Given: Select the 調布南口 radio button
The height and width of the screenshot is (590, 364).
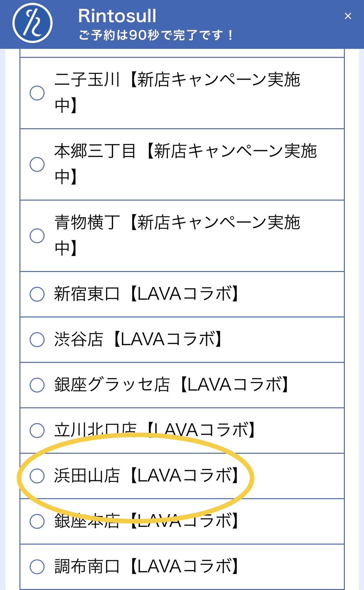Looking at the screenshot, I should [37, 567].
